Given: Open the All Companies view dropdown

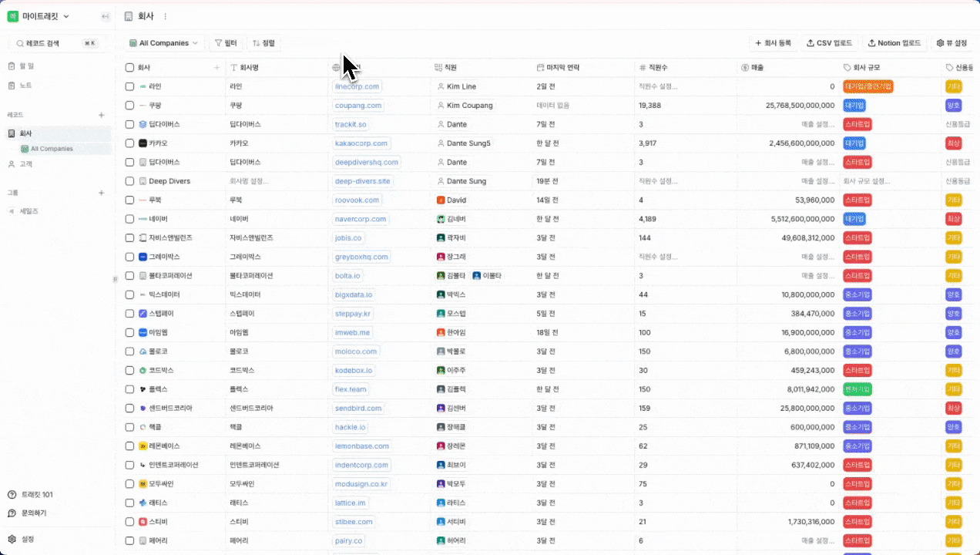Looking at the screenshot, I should pyautogui.click(x=164, y=43).
